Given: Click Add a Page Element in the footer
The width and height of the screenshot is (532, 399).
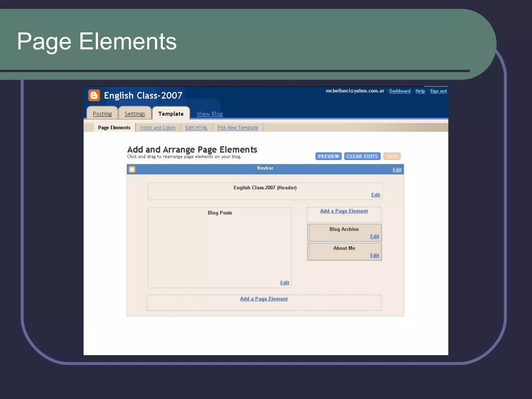Looking at the screenshot, I should point(264,299).
